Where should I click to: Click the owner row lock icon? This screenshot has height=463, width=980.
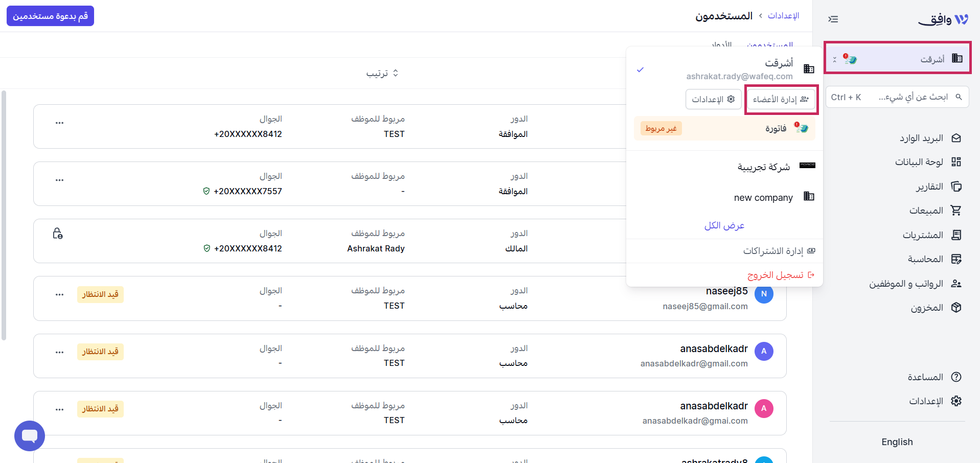click(x=58, y=234)
